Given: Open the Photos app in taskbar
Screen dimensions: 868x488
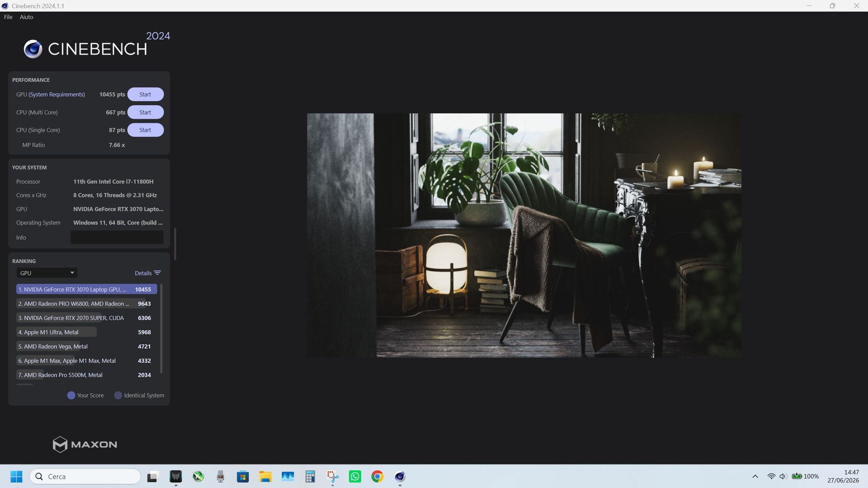Looking at the screenshot, I should [x=288, y=477].
